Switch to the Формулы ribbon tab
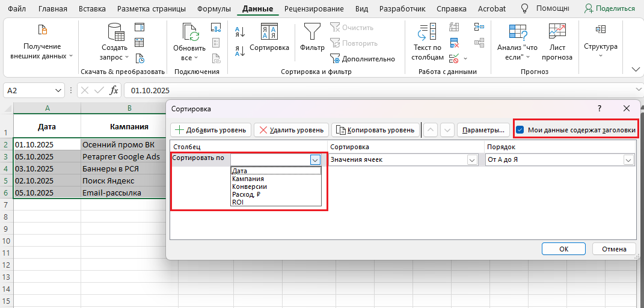Viewport: 644px width, 308px height. (x=215, y=9)
